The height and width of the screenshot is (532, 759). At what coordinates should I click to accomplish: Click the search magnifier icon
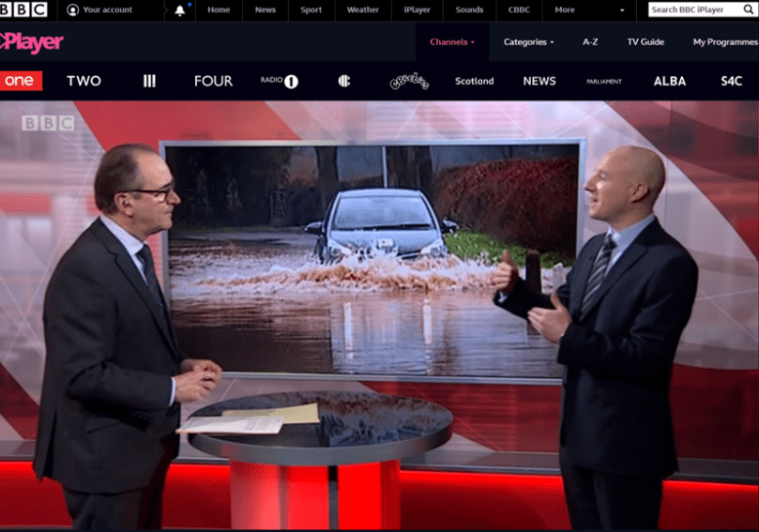coord(748,9)
